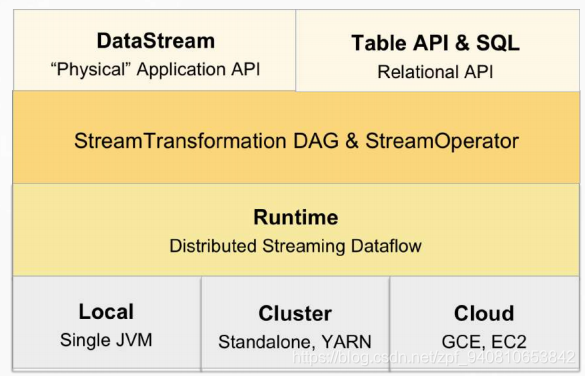Click the "Cloud" heading

tap(484, 313)
